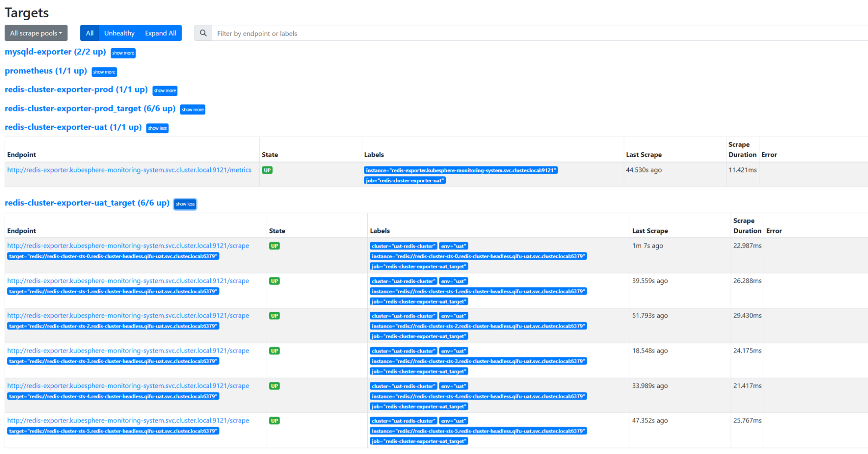
Task: Open the All scrape pools dropdown
Action: (x=36, y=33)
